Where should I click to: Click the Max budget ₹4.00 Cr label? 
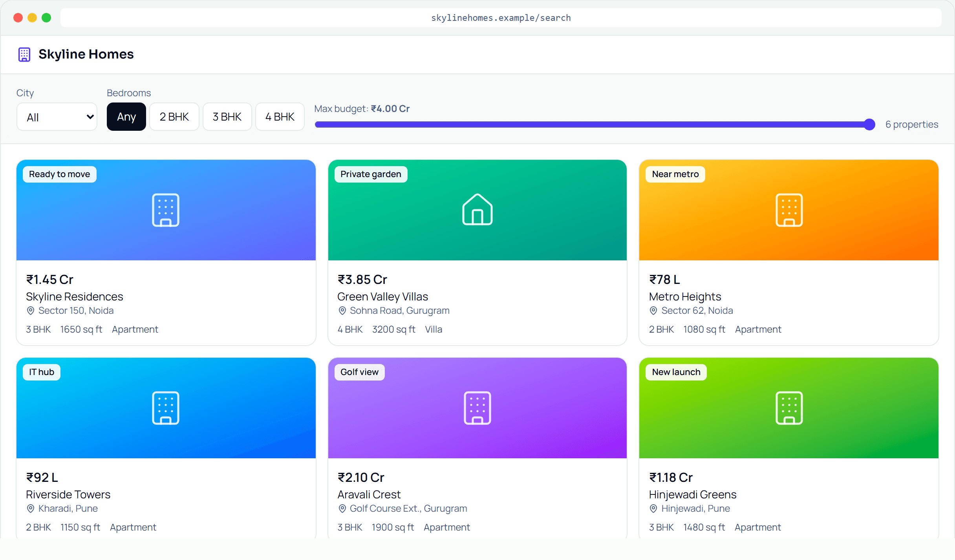(362, 109)
